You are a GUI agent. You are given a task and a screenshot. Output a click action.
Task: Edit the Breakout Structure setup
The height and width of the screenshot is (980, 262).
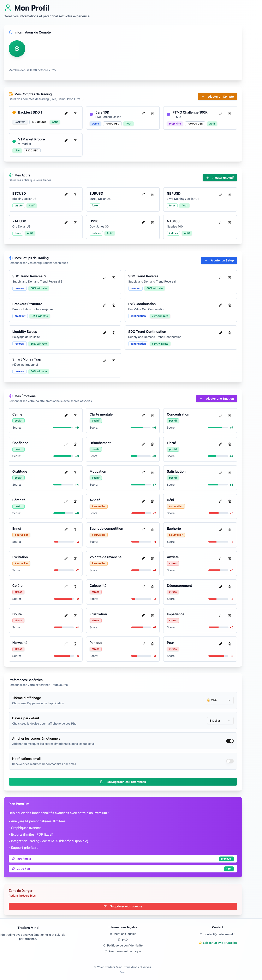[105, 305]
